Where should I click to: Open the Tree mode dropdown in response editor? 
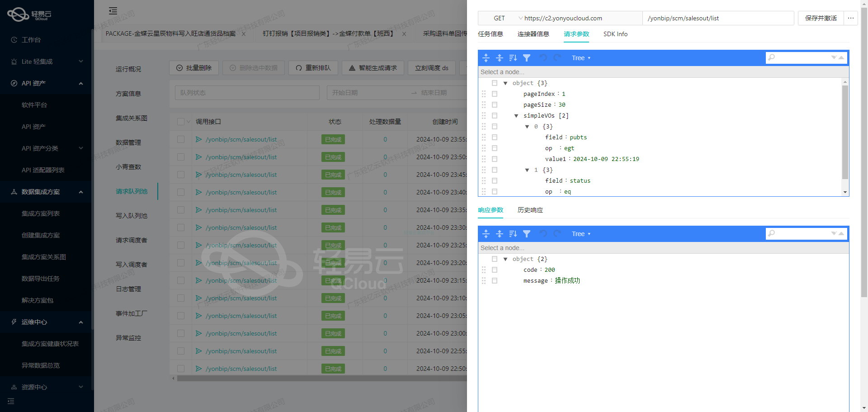pos(581,234)
